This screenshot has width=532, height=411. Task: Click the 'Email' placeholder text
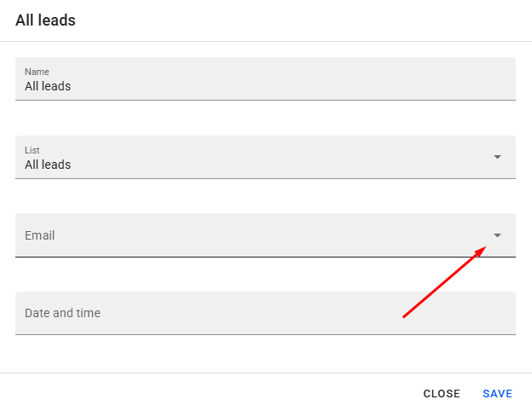pos(40,235)
